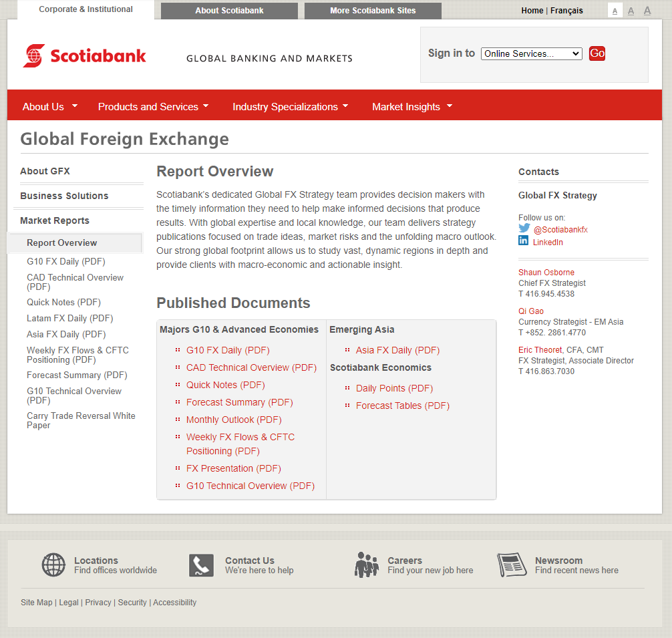Open Market Reports sidebar section

point(55,220)
